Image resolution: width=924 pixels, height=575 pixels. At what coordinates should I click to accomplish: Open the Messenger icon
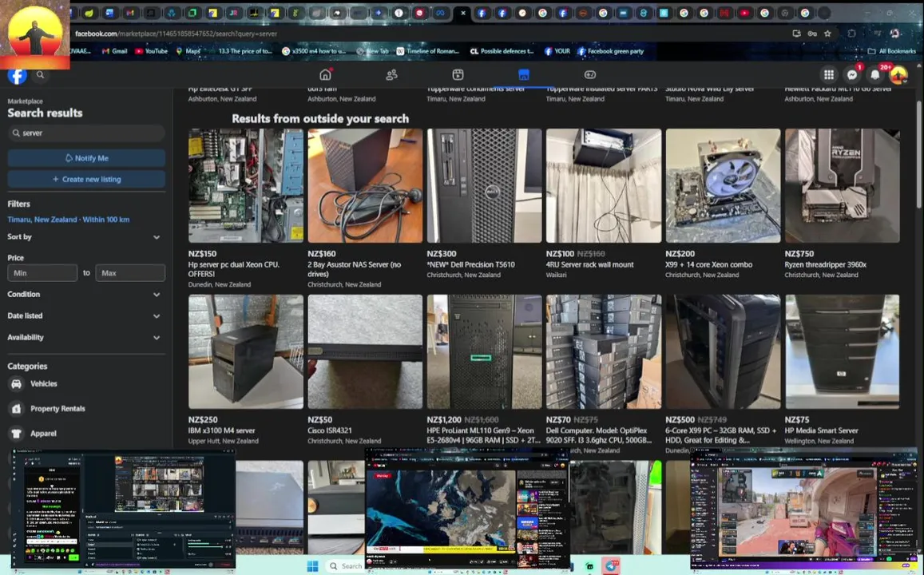point(852,75)
